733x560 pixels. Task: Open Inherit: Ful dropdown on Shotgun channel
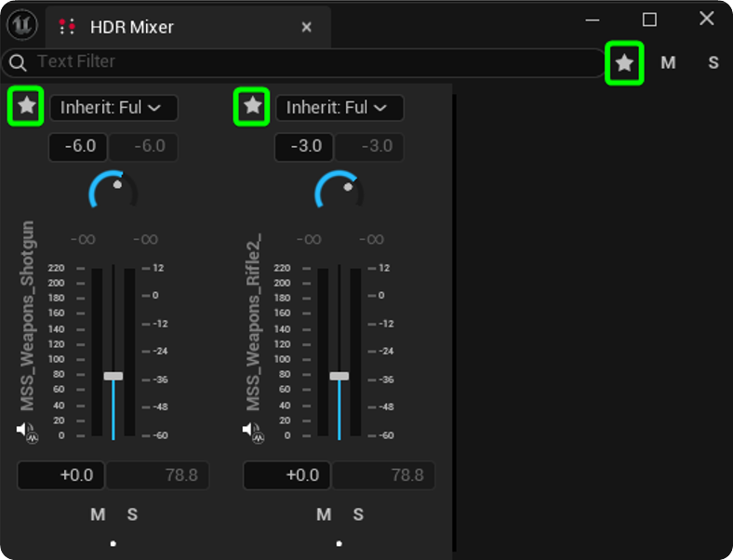click(x=113, y=108)
